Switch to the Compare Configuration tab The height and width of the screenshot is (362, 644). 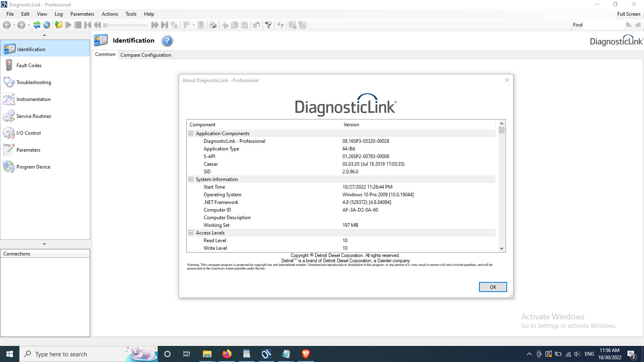pyautogui.click(x=146, y=55)
